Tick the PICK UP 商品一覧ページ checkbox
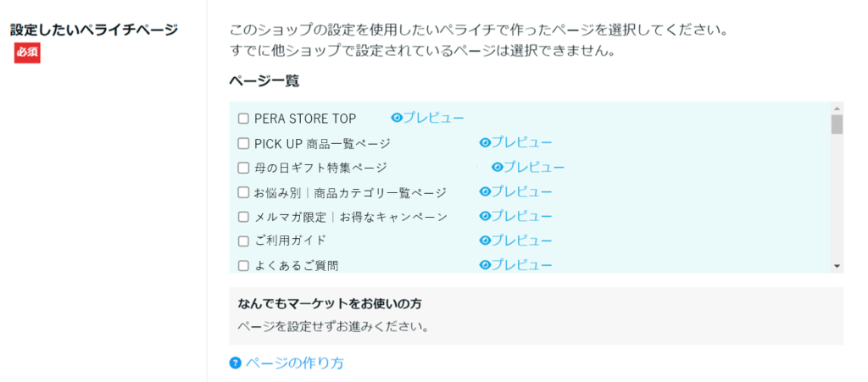Image resolution: width=868 pixels, height=382 pixels. pyautogui.click(x=243, y=143)
